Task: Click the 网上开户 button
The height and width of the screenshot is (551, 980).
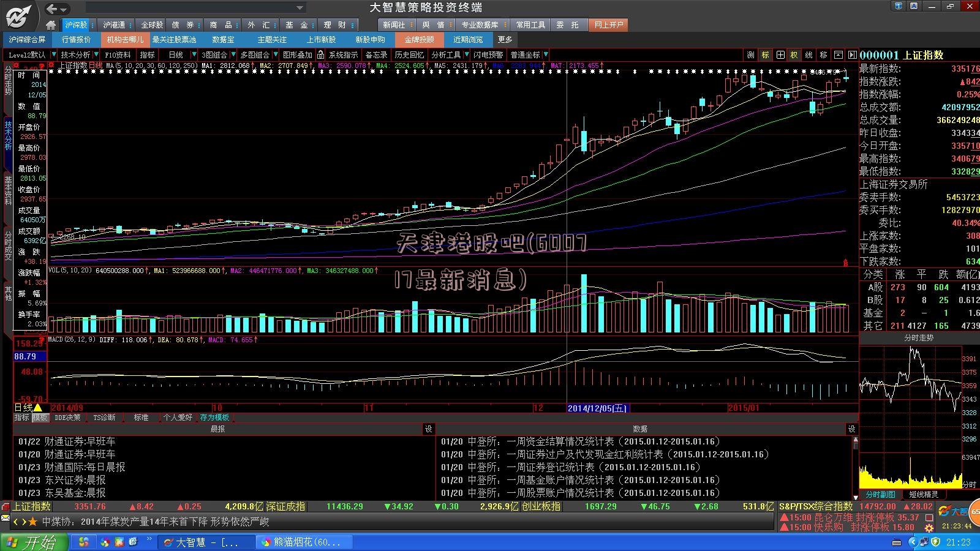Action: (608, 25)
